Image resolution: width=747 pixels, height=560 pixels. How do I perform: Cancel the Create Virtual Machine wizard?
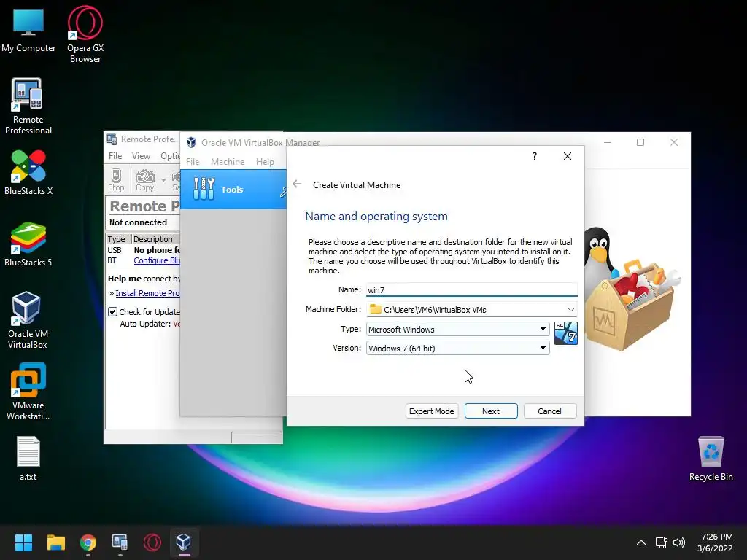[550, 411]
